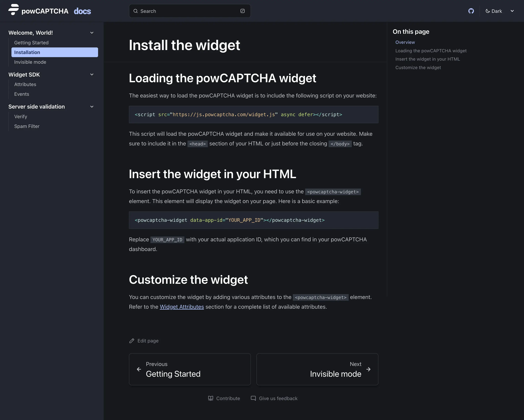Click the <head> inline code
The height and width of the screenshot is (420, 524).
pyautogui.click(x=198, y=144)
